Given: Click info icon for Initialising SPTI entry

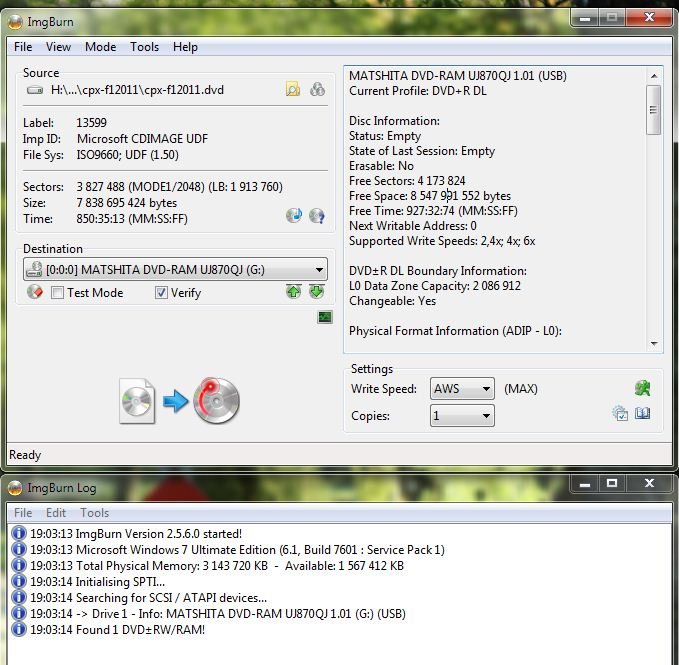Looking at the screenshot, I should (19, 581).
